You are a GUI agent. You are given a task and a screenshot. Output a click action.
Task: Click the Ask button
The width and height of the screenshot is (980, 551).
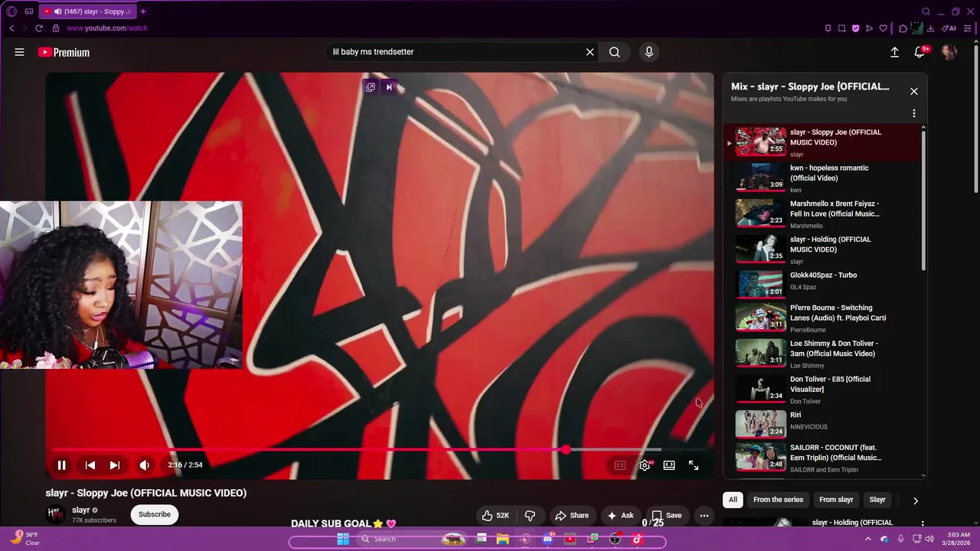[620, 515]
